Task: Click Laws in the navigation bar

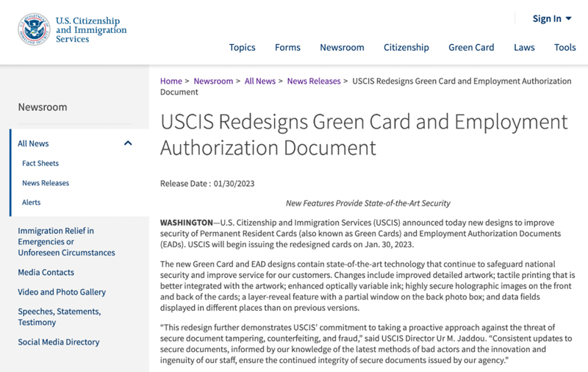Action: [524, 47]
